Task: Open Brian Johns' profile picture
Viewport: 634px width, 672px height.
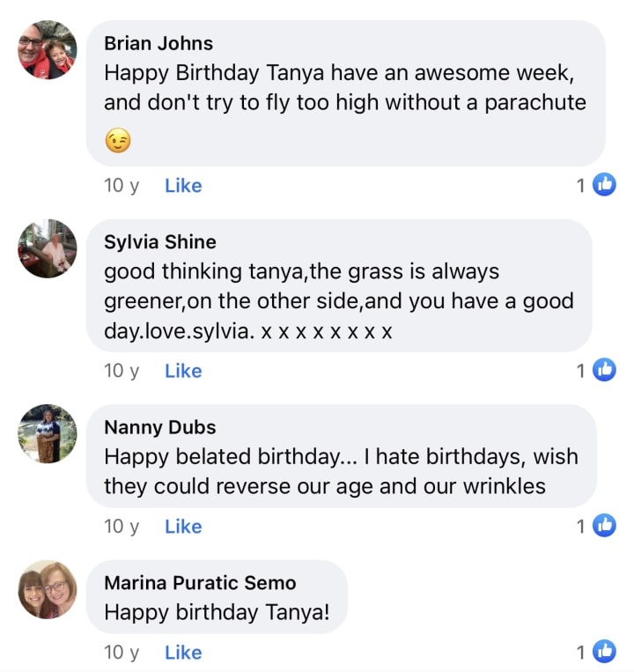Action: (x=48, y=50)
